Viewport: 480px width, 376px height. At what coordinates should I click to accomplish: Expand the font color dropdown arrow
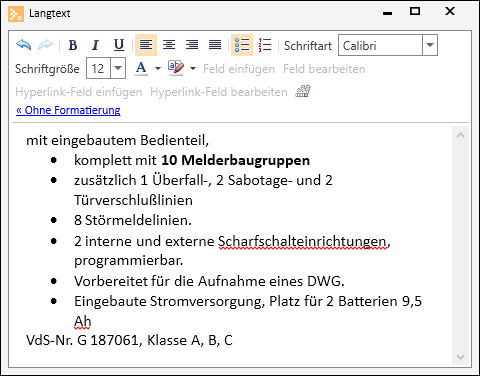[x=158, y=69]
